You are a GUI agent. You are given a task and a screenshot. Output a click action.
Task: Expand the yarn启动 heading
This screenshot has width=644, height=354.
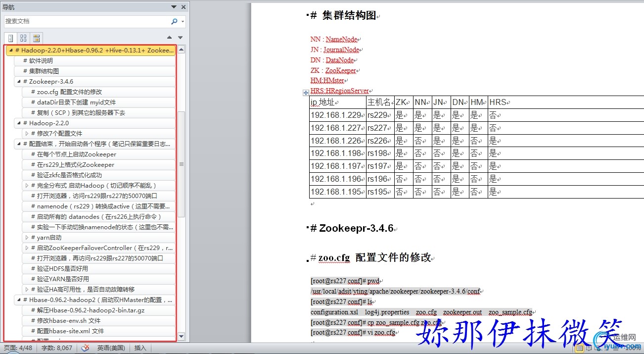pyautogui.click(x=26, y=237)
